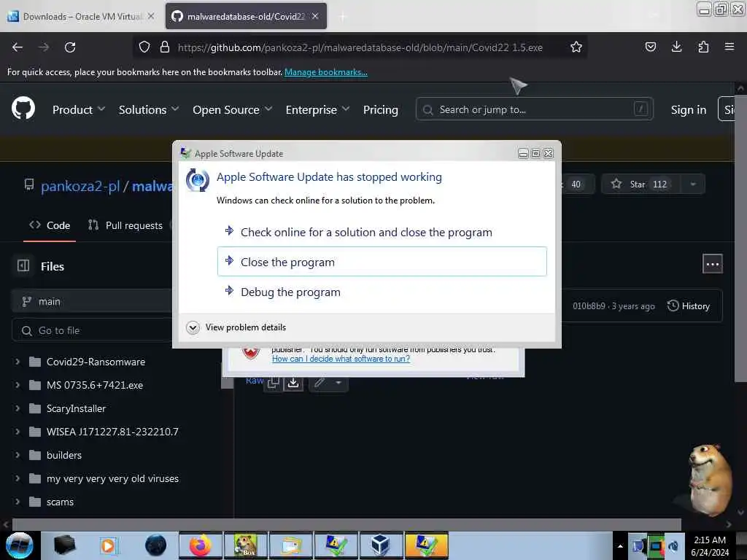
Task: Click the Files side panel toggle icon
Action: click(x=23, y=265)
